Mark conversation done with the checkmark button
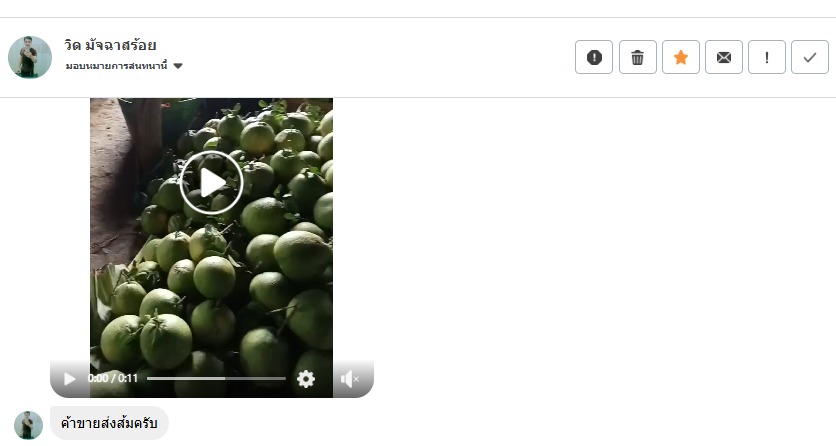 [810, 57]
